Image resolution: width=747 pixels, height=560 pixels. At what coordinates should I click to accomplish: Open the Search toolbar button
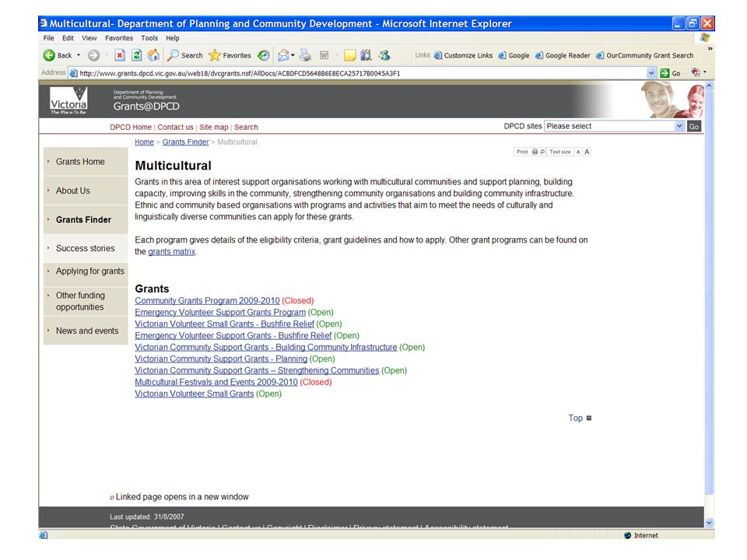[185, 56]
